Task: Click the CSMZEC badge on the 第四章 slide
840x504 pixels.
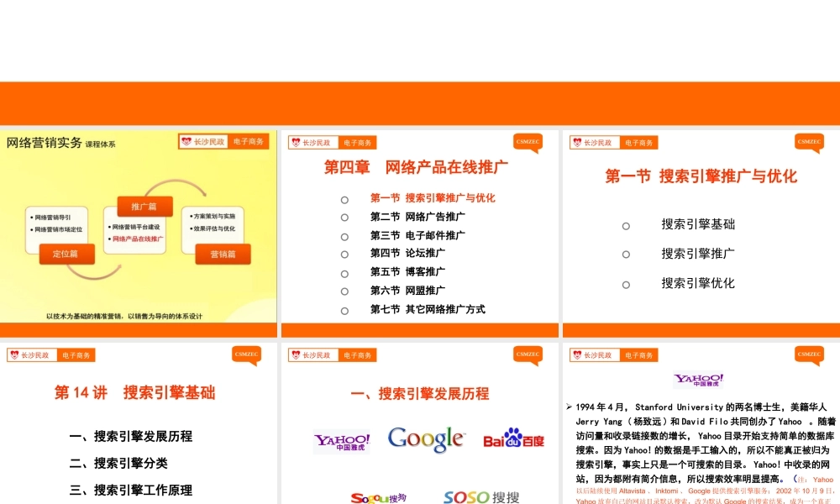Action: (528, 143)
